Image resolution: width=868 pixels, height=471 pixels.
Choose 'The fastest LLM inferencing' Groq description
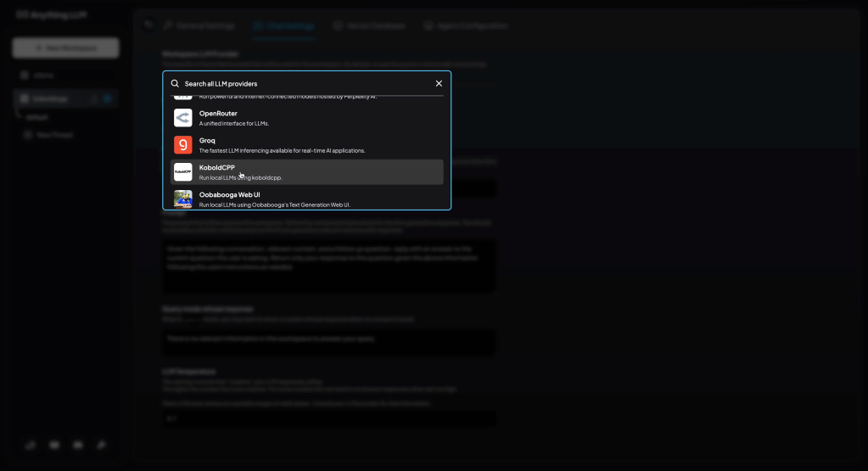(x=282, y=151)
